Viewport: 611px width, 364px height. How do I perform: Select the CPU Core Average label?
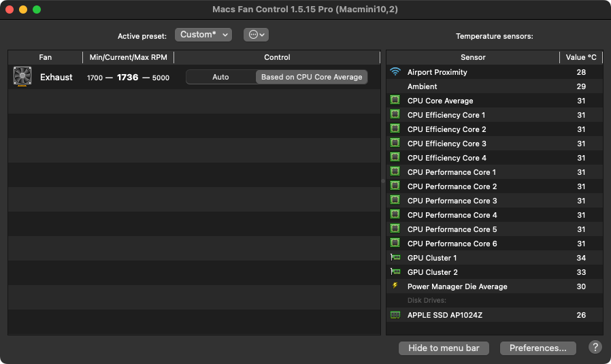[440, 101]
